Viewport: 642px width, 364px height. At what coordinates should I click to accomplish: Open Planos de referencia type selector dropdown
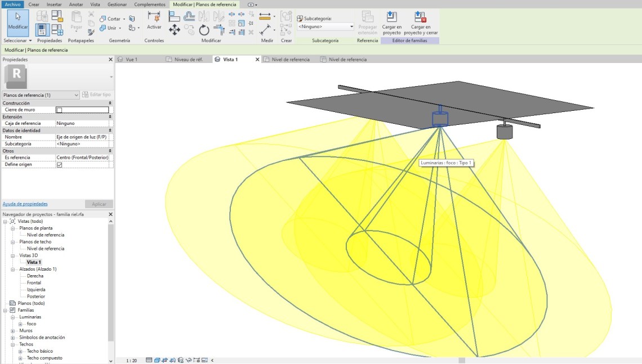76,95
